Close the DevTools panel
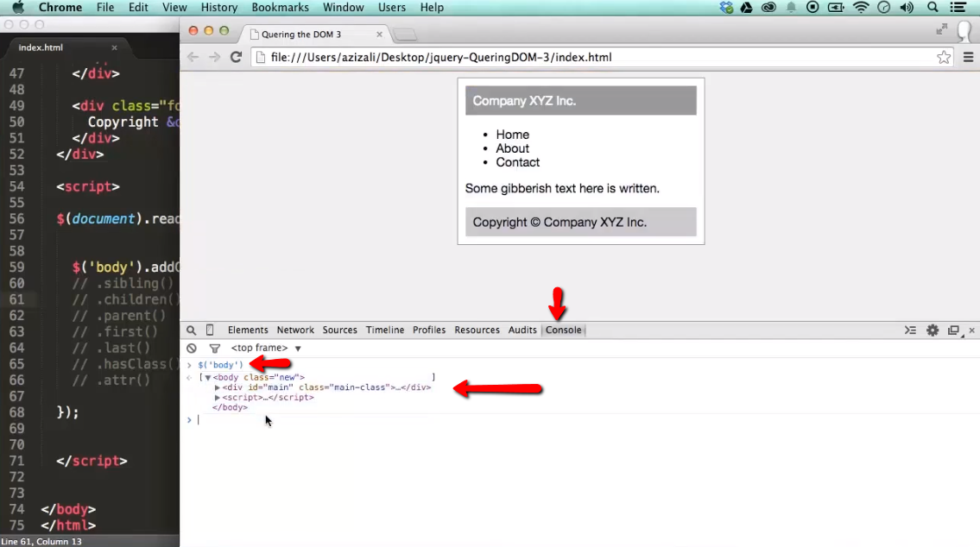This screenshot has height=547, width=980. pos(972,330)
